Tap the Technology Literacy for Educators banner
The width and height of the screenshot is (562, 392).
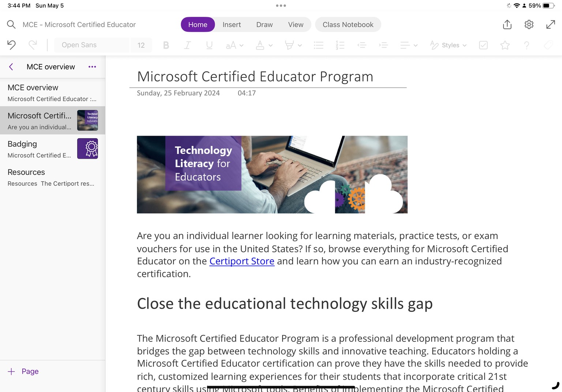272,174
